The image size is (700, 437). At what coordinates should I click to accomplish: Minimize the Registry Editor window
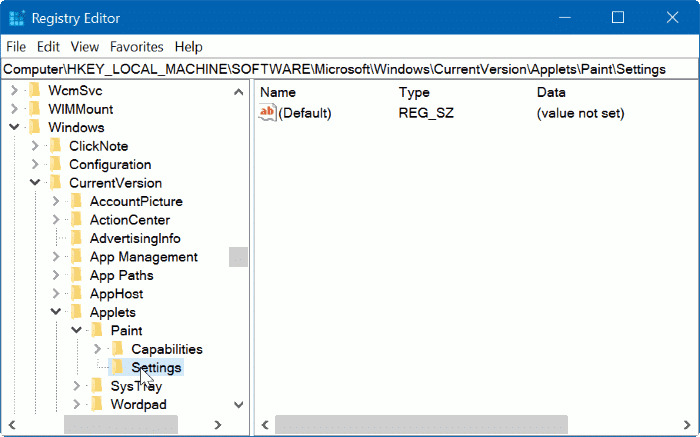[565, 17]
